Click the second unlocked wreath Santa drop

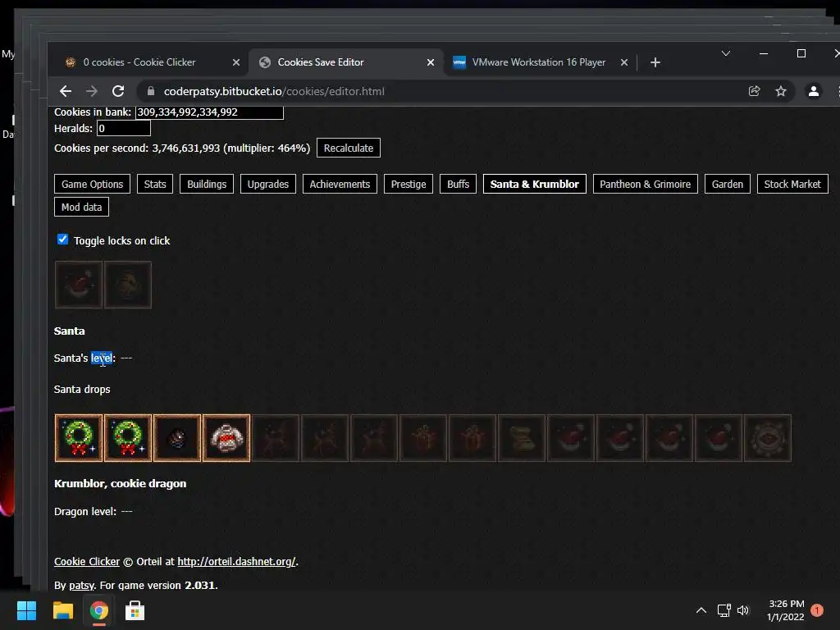(127, 438)
